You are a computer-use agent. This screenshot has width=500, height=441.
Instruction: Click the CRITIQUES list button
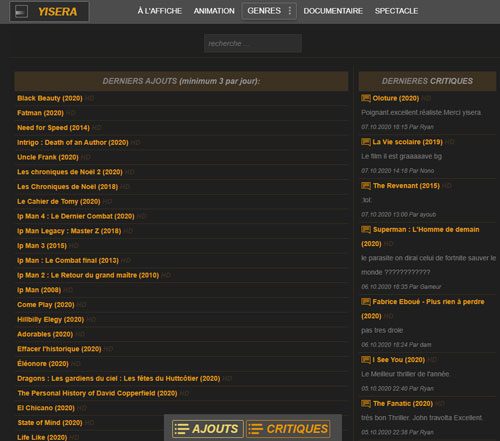(288, 429)
